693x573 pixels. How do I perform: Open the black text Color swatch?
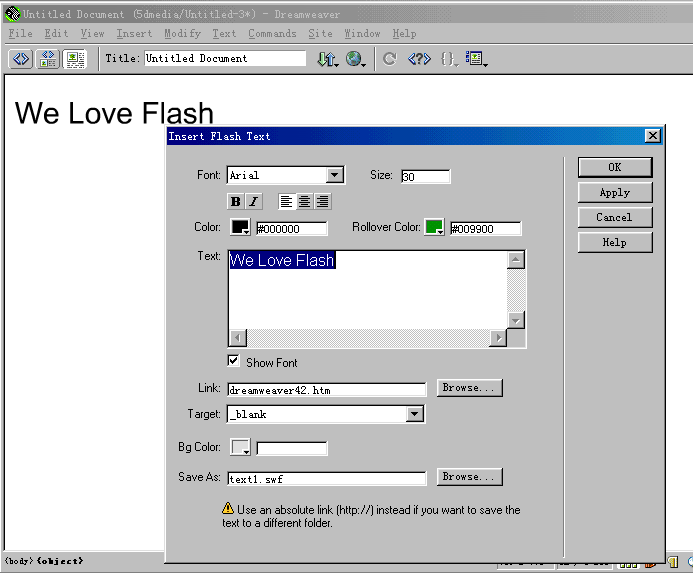(x=240, y=227)
